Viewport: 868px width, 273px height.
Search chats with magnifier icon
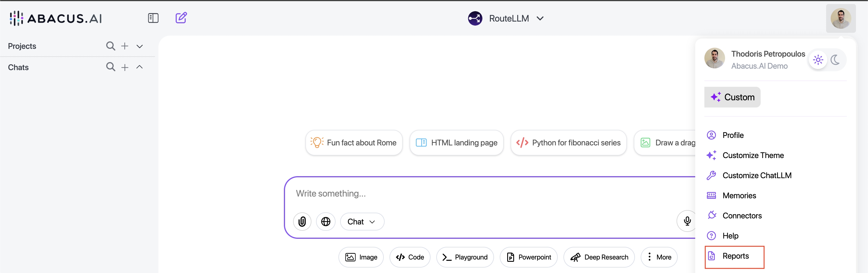point(111,67)
